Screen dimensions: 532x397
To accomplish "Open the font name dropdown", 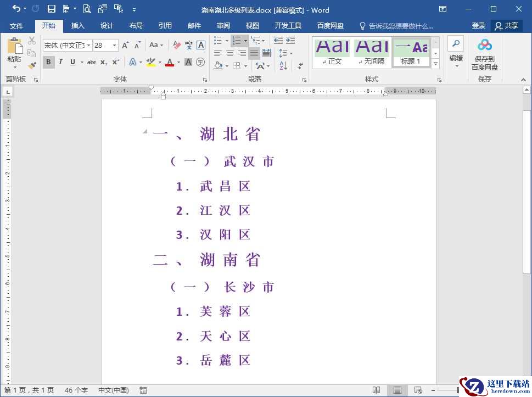I will point(88,45).
